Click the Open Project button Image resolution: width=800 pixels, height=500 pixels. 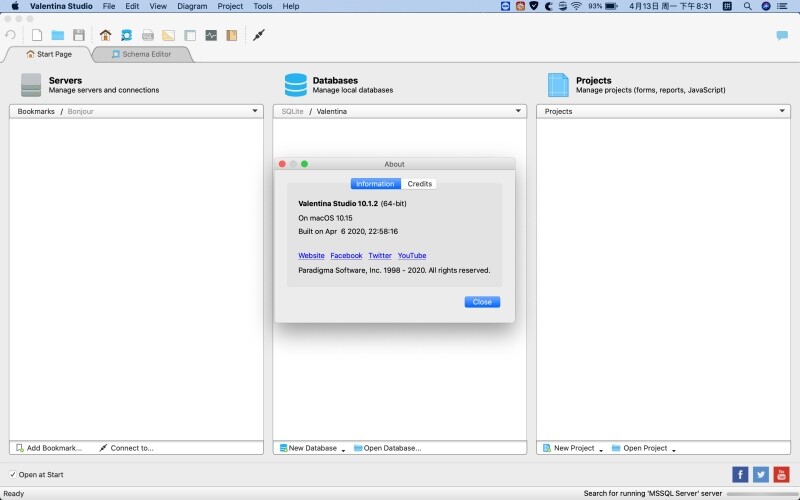(640, 448)
